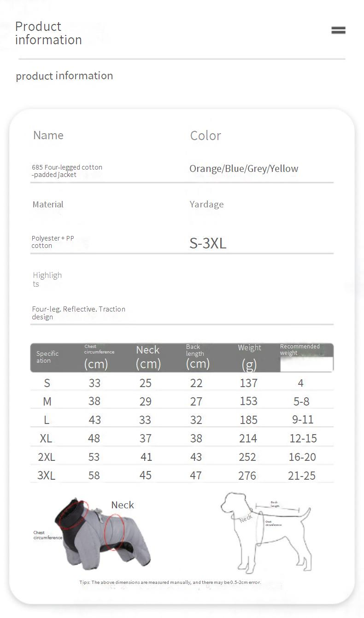Select the XL size row label
This screenshot has width=364, height=618.
coord(46,438)
